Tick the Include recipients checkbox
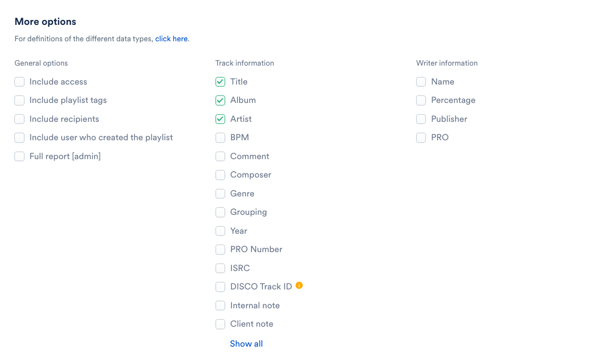The image size is (599, 364). click(x=19, y=119)
